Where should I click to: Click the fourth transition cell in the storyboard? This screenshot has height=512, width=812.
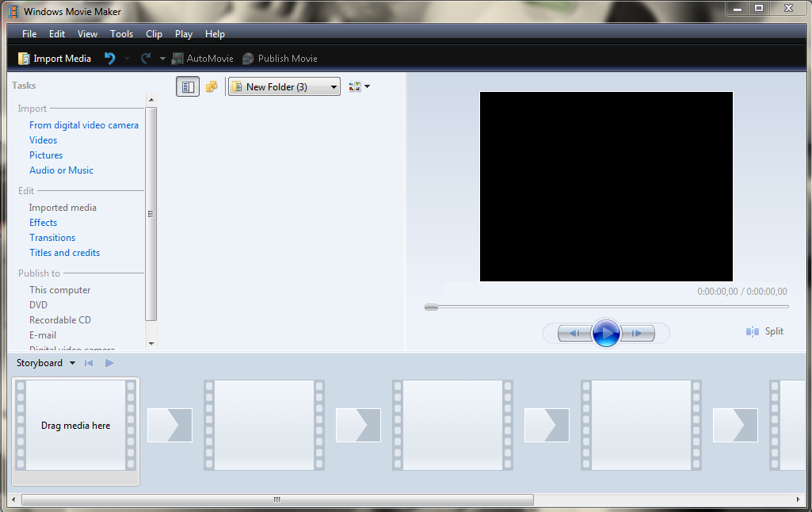pos(735,426)
